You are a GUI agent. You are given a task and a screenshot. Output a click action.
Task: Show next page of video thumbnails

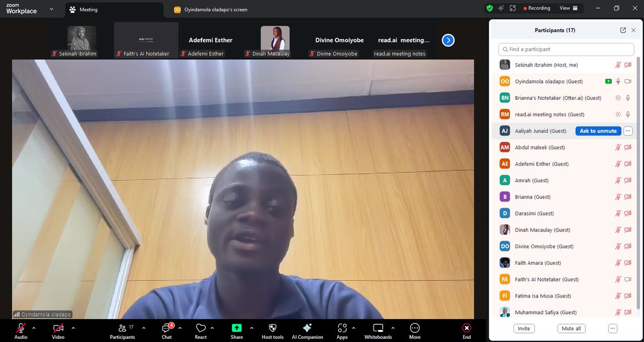click(448, 40)
